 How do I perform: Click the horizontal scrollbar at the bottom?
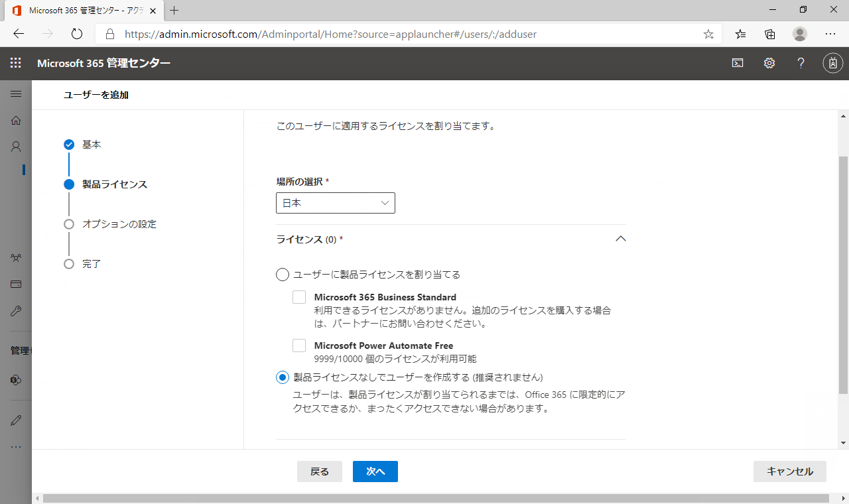436,498
